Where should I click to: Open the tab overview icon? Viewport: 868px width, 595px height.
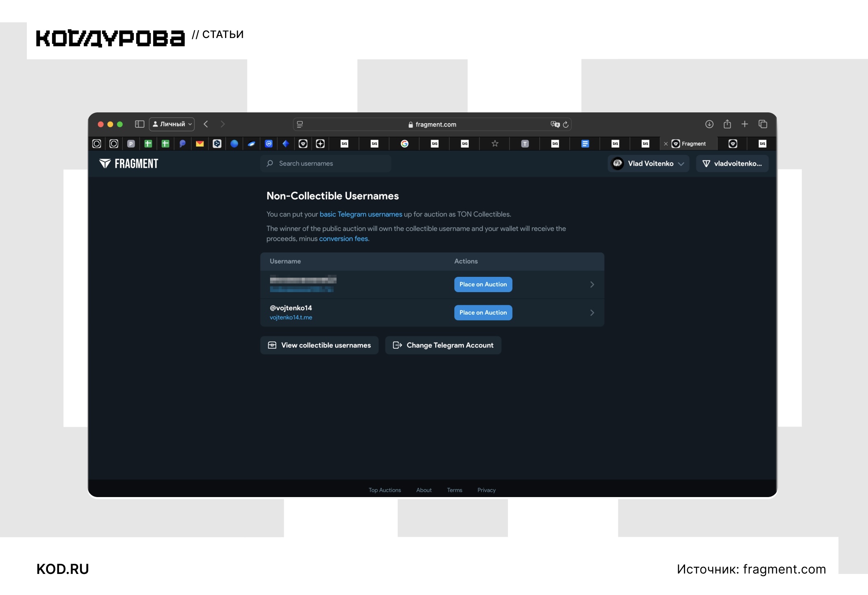tap(763, 124)
